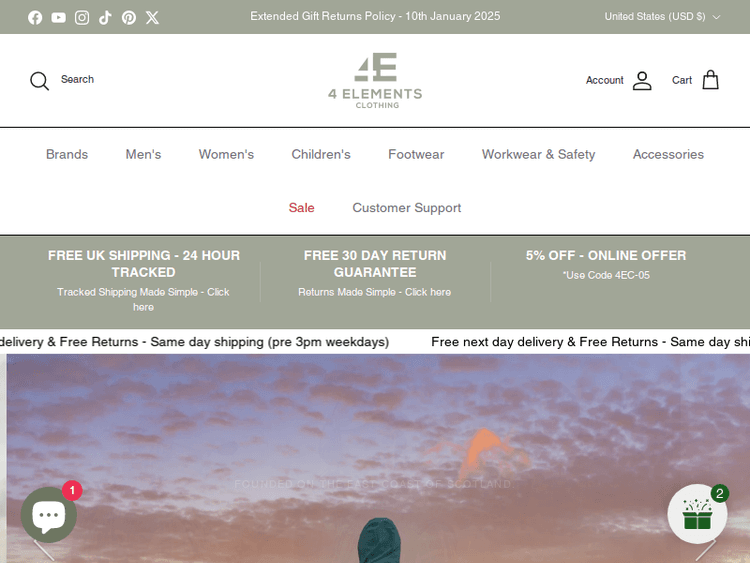This screenshot has height=563, width=750.
Task: Open the Men's menu
Action: click(143, 155)
